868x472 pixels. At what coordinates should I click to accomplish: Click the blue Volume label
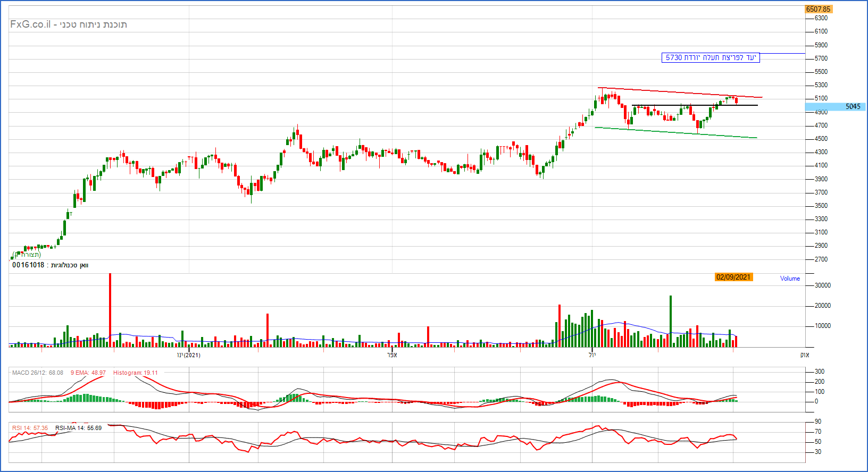[790, 279]
